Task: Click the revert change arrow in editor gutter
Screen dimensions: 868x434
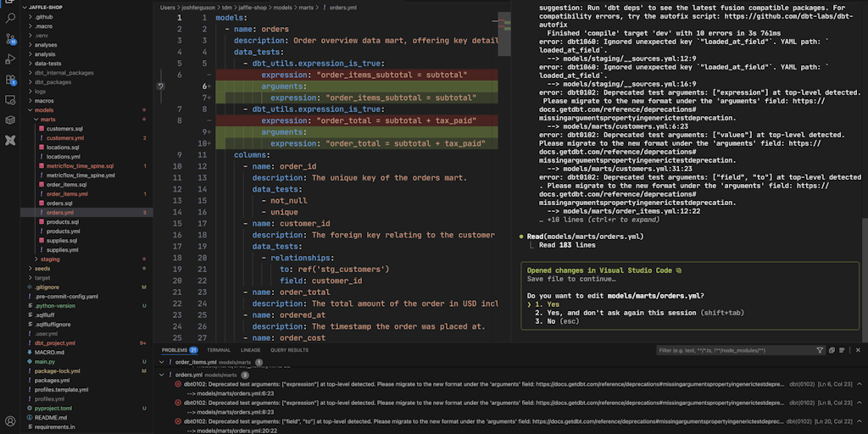Action: point(160,86)
